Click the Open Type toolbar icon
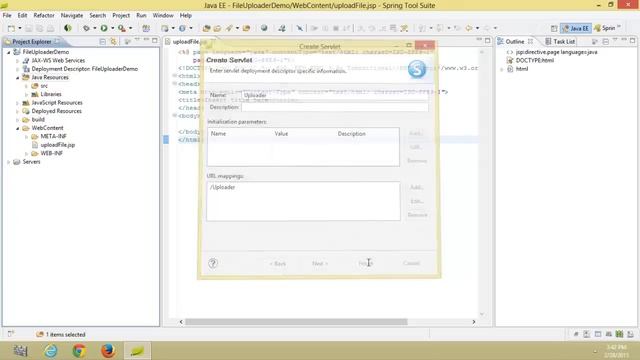640x360 pixels. [206, 28]
